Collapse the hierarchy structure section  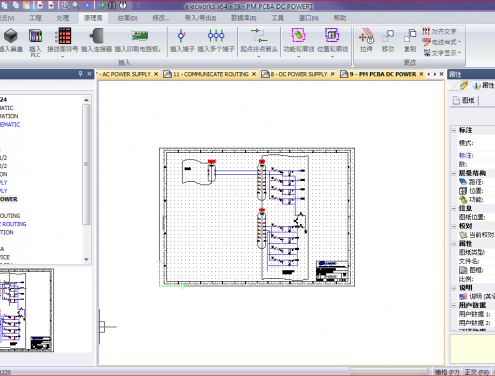pyautogui.click(x=454, y=173)
